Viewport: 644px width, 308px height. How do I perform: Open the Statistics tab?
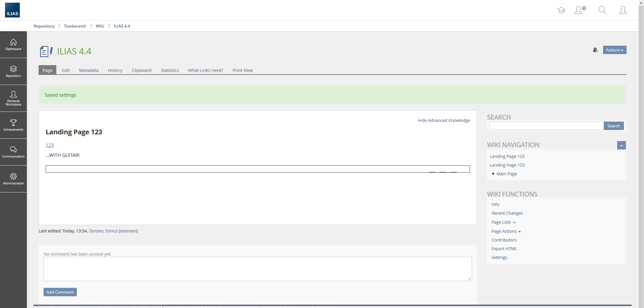[x=170, y=70]
